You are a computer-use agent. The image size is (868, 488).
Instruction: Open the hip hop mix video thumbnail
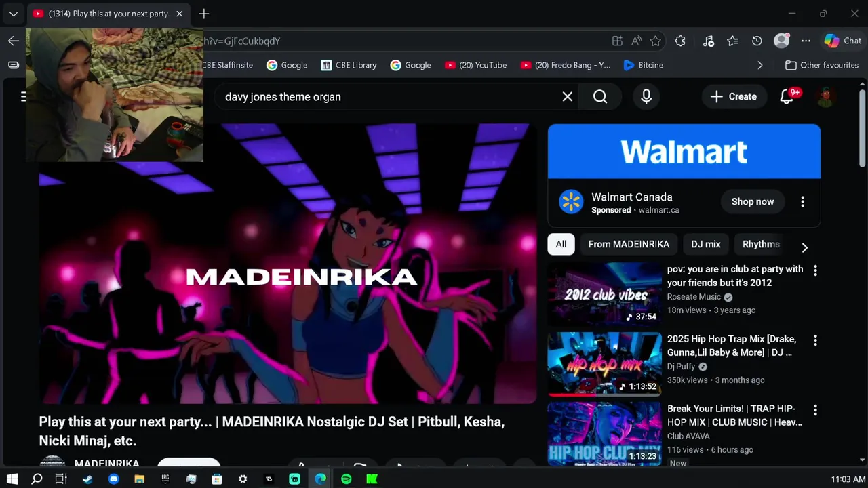[x=604, y=364]
